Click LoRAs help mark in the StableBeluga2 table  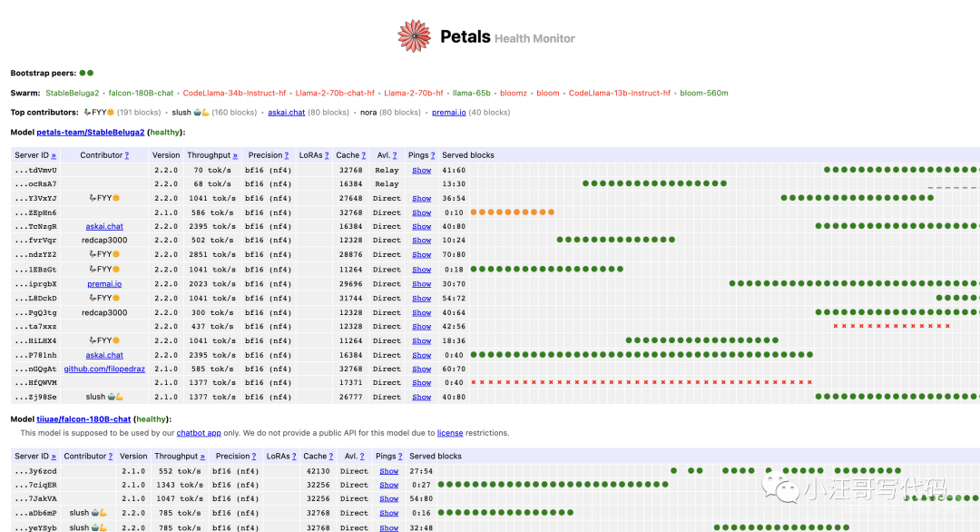[327, 155]
